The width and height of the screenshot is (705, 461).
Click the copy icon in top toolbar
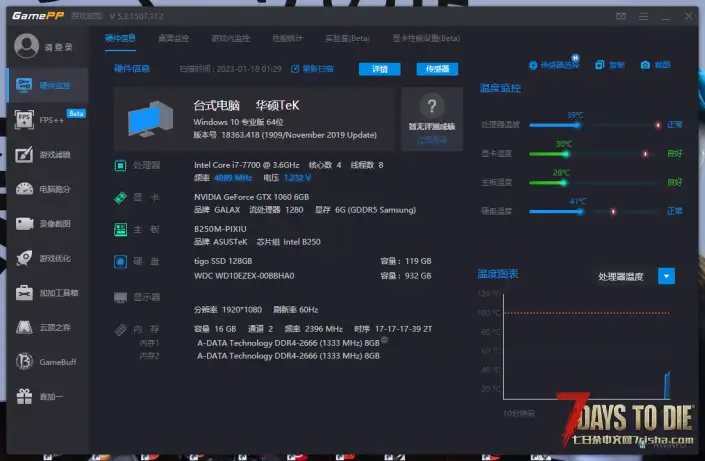(x=599, y=65)
